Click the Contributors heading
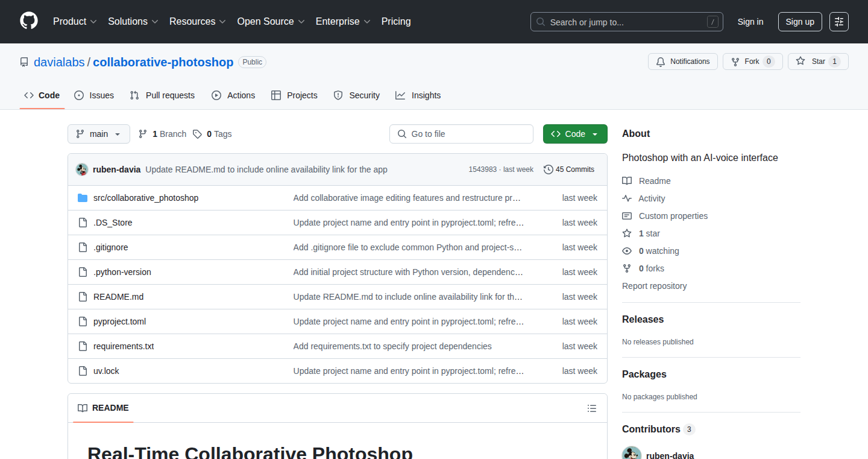The image size is (868, 459). tap(651, 429)
